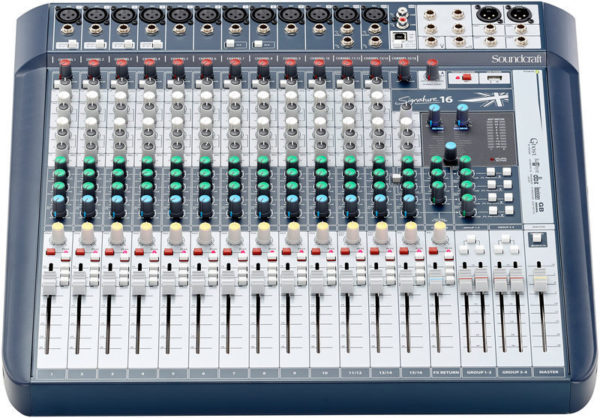Screen dimensions: 600x418
Task: Select the twelfth XLR input socket
Action: 374,15
